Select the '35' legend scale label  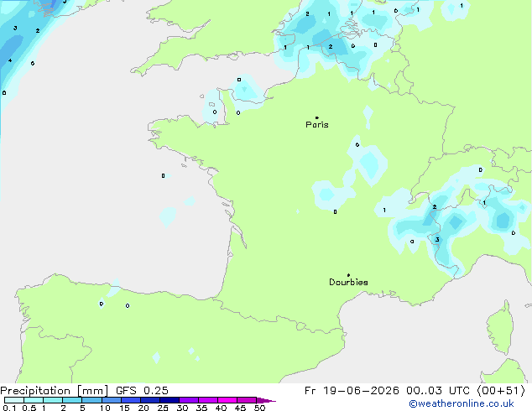click(x=201, y=408)
